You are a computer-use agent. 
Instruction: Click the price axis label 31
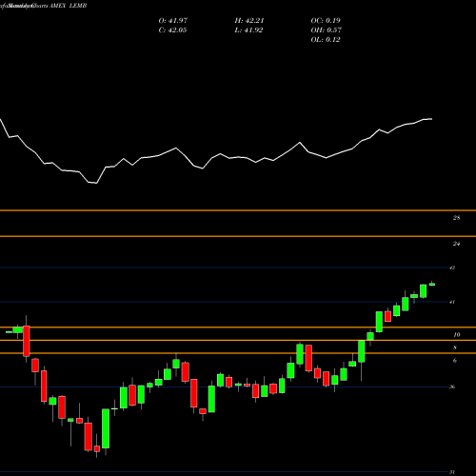(x=452, y=472)
